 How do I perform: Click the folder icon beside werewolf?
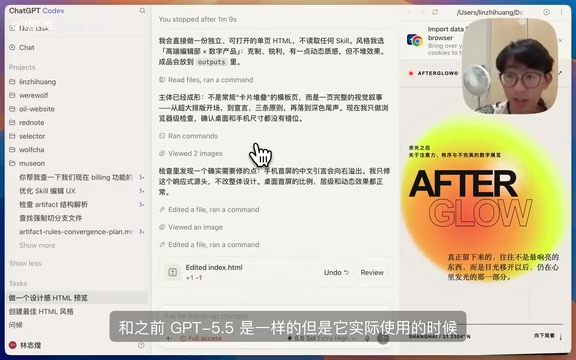pos(12,95)
